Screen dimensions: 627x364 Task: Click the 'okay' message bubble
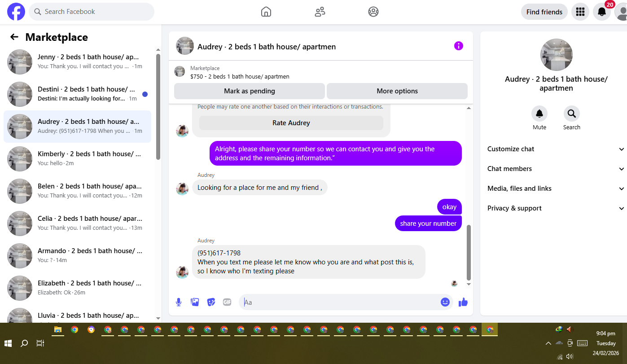pyautogui.click(x=449, y=207)
